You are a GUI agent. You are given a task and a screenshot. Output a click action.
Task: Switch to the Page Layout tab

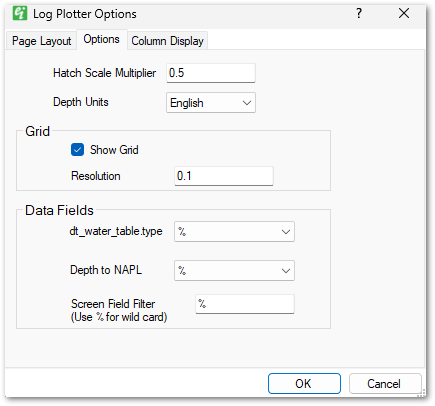[x=41, y=41]
